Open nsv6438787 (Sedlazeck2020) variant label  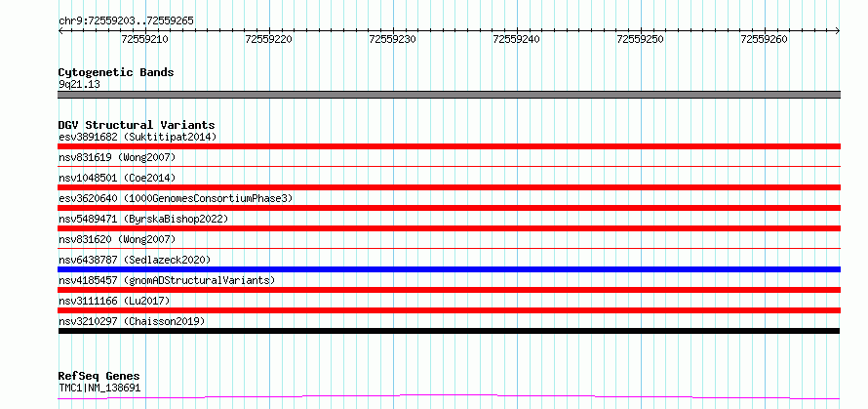click(135, 260)
